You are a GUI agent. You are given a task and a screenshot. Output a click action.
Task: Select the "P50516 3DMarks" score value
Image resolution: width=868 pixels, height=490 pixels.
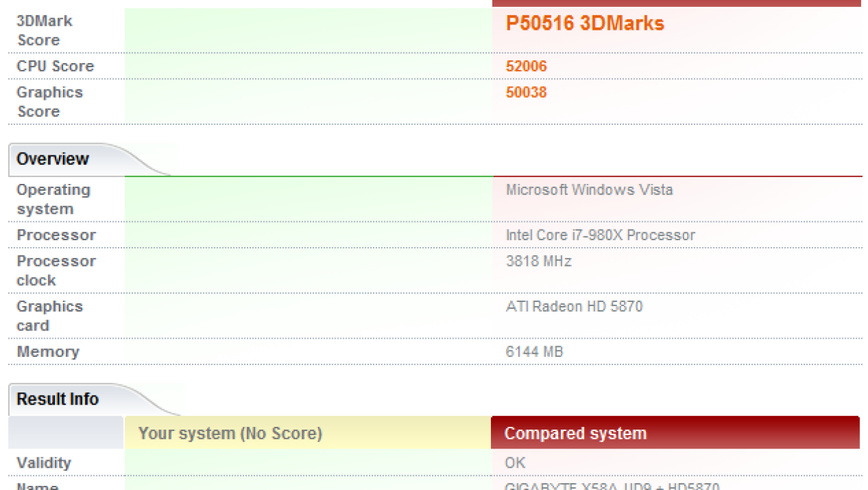(x=585, y=24)
